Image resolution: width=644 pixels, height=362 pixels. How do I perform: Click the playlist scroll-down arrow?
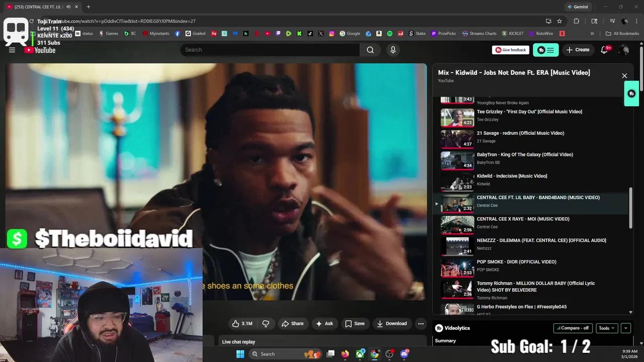pyautogui.click(x=631, y=312)
